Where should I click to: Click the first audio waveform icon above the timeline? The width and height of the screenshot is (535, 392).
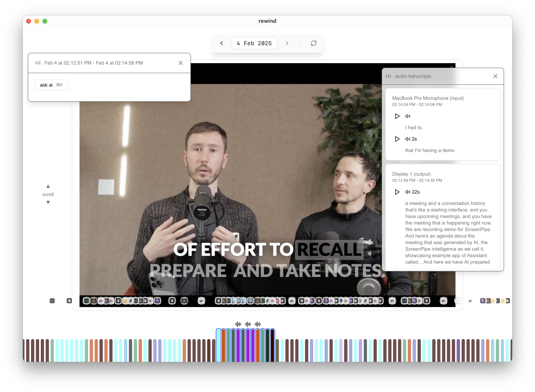coord(238,324)
